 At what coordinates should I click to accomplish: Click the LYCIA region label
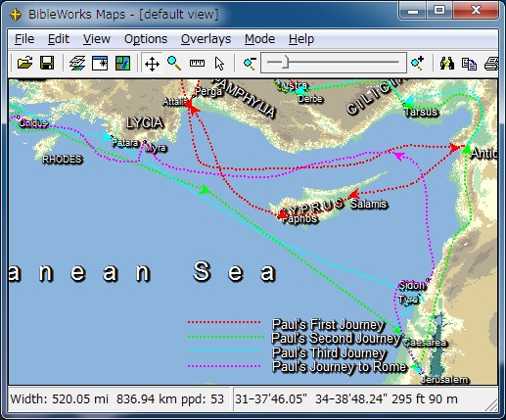click(x=145, y=123)
